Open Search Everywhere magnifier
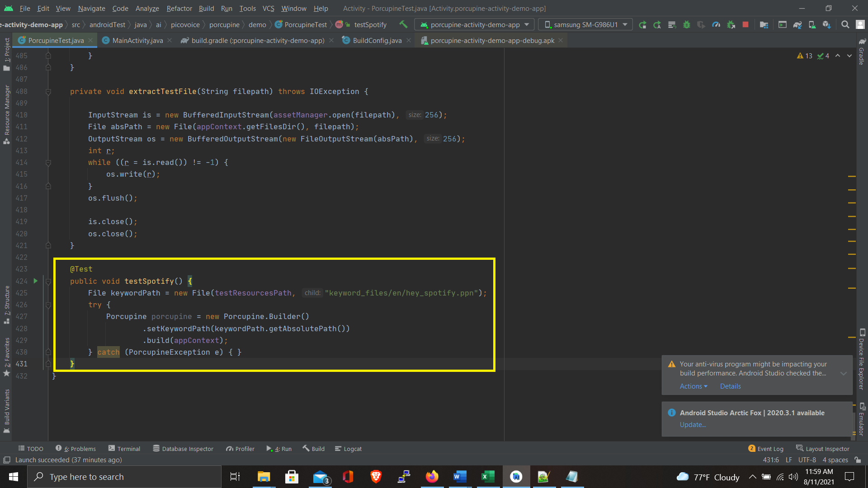 (x=845, y=25)
